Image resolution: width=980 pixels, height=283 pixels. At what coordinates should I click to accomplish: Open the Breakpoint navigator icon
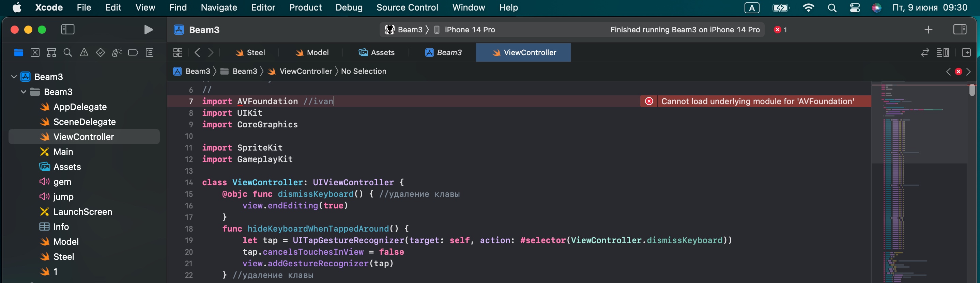click(133, 52)
